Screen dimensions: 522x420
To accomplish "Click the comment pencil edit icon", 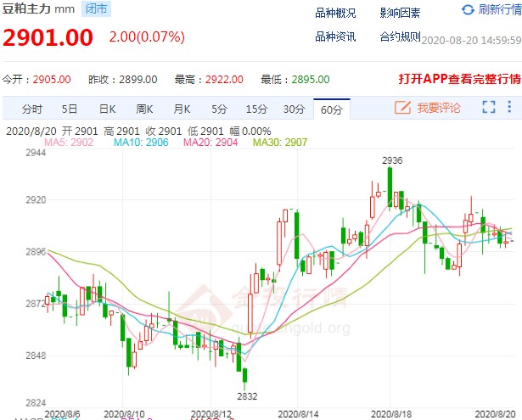I will pyautogui.click(x=402, y=108).
